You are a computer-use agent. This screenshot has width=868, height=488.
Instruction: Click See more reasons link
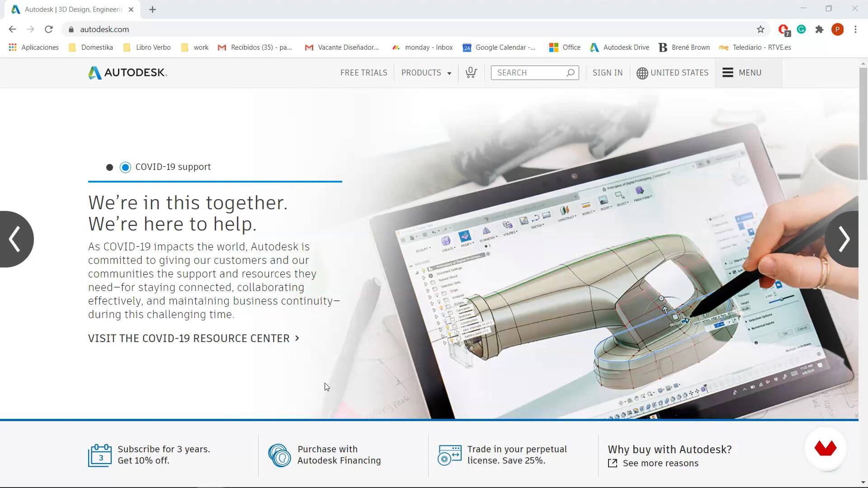[660, 463]
